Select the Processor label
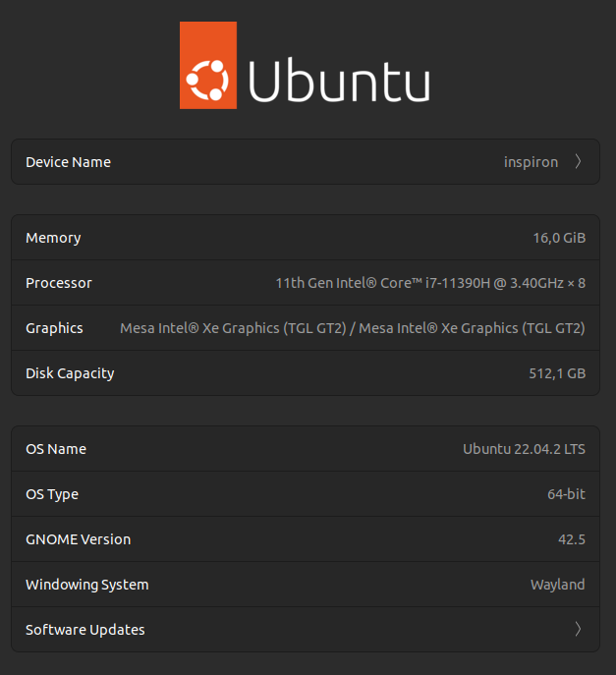This screenshot has width=616, height=675. (x=59, y=283)
